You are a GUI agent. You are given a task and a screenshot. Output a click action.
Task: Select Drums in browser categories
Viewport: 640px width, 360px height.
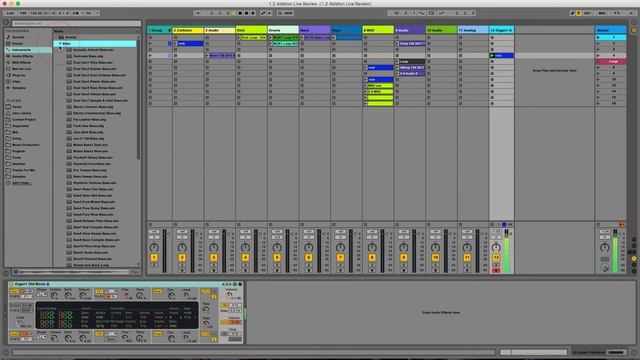point(17,44)
